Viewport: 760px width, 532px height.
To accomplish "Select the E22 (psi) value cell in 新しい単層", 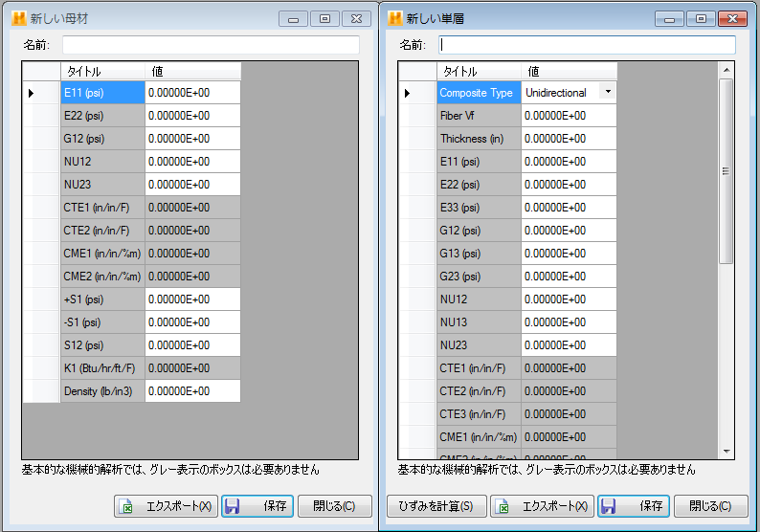I will click(569, 185).
